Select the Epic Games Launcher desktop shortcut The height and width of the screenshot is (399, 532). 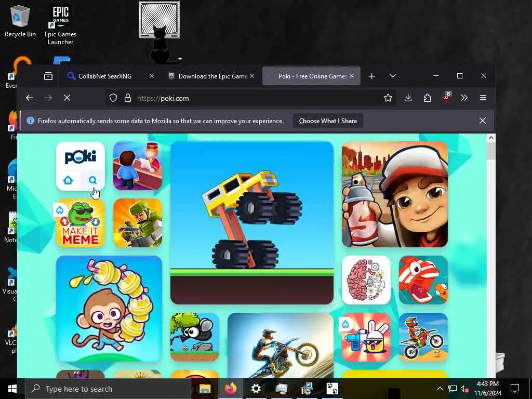coord(60,24)
